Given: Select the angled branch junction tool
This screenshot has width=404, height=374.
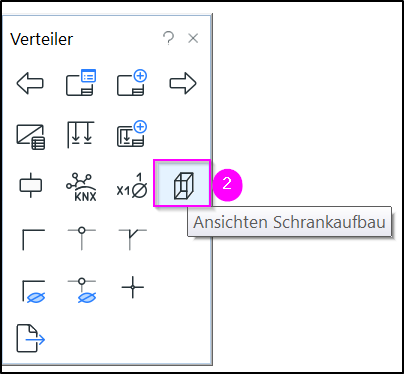Looking at the screenshot, I should (132, 239).
